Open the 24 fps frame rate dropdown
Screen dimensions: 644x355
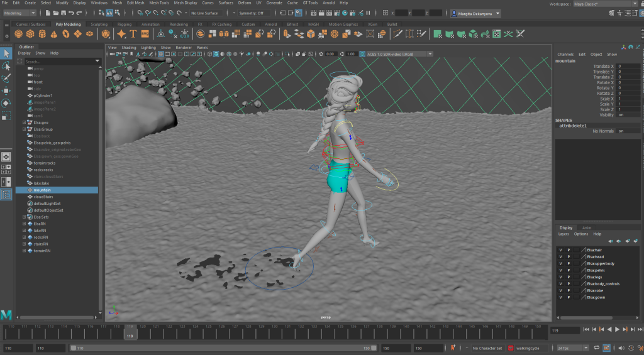click(574, 348)
